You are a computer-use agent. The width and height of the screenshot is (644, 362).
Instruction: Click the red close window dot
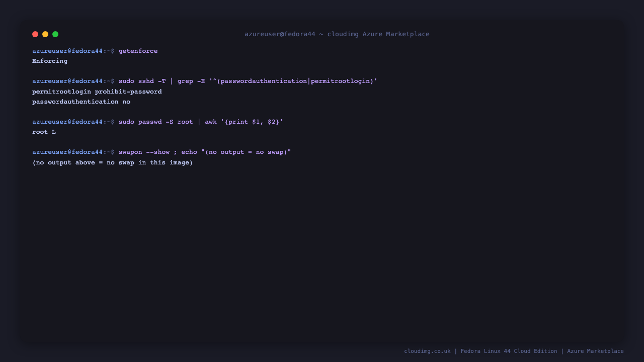point(35,34)
